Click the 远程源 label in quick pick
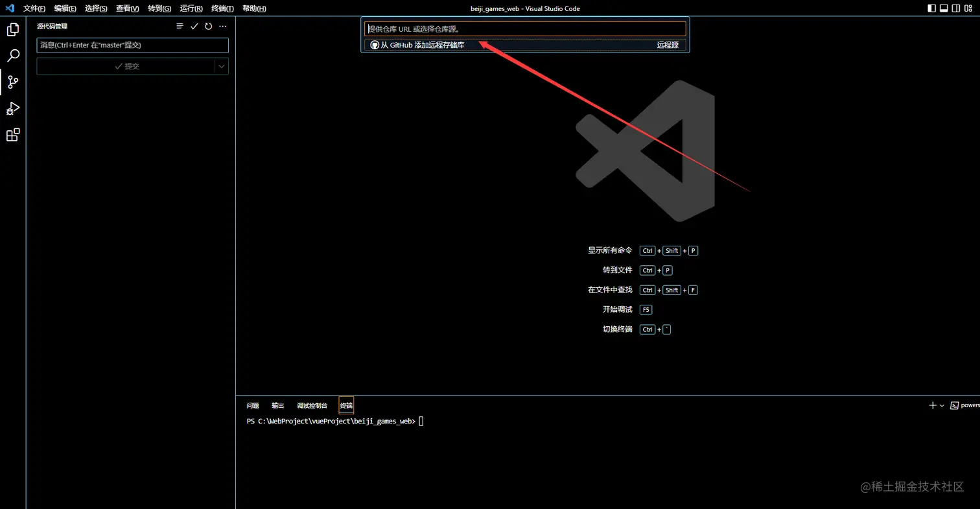Viewport: 980px width, 509px height. [x=668, y=45]
